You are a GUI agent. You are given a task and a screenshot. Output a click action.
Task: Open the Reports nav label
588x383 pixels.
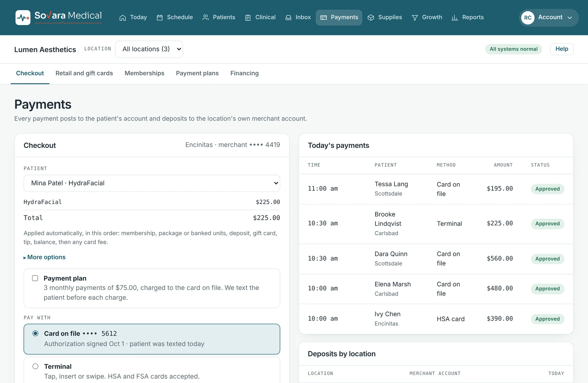pyautogui.click(x=473, y=17)
